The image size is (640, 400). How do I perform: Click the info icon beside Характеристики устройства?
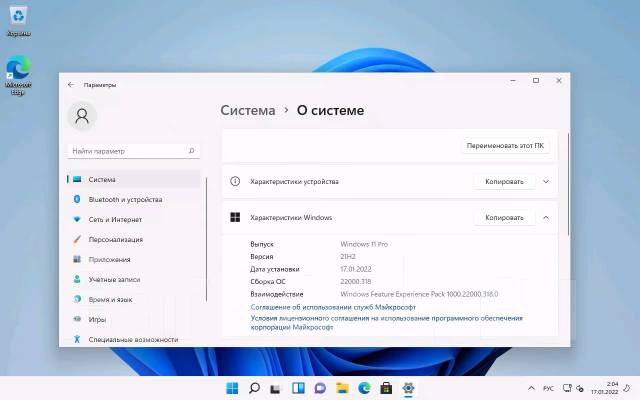(x=235, y=181)
